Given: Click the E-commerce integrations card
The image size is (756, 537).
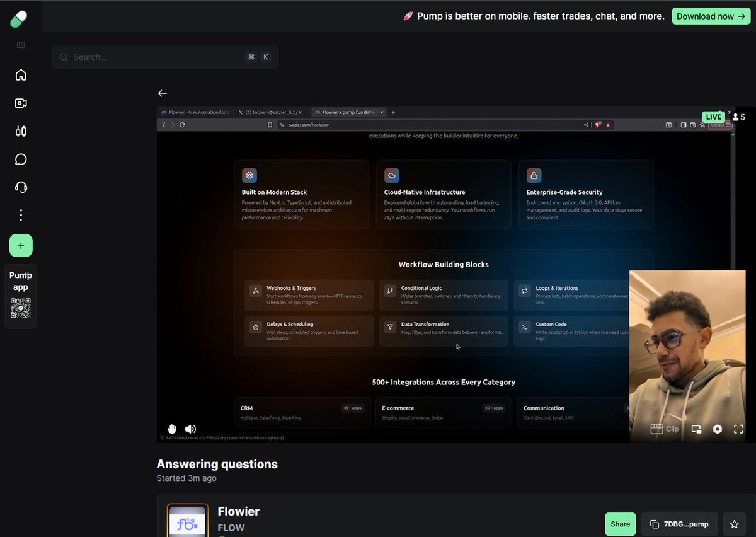Looking at the screenshot, I should click(x=444, y=413).
